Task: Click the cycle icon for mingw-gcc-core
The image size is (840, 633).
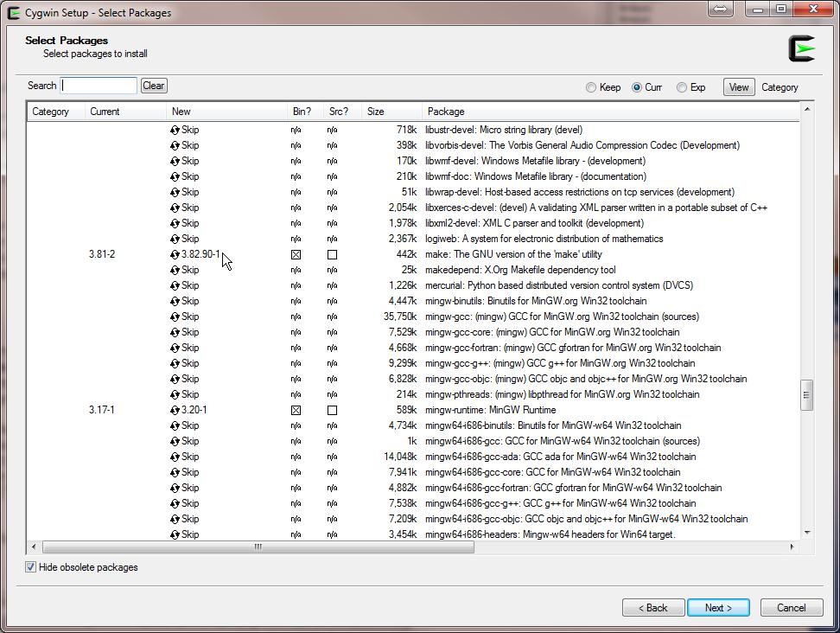Action: [x=175, y=332]
